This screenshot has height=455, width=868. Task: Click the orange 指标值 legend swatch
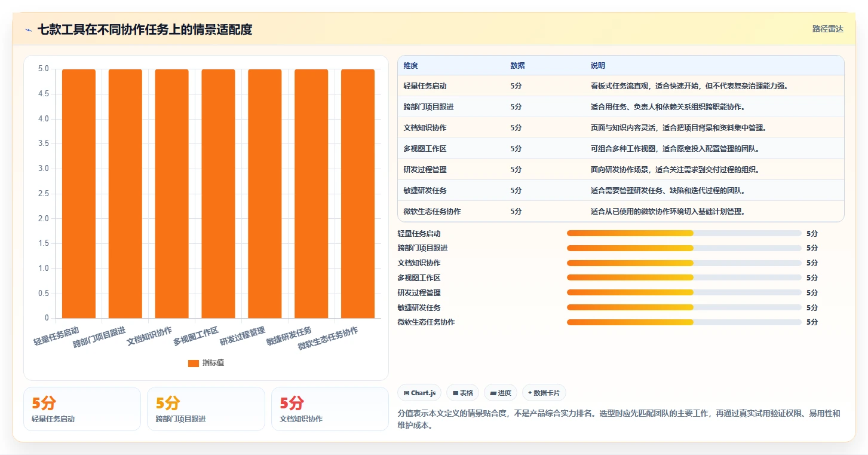coord(193,363)
